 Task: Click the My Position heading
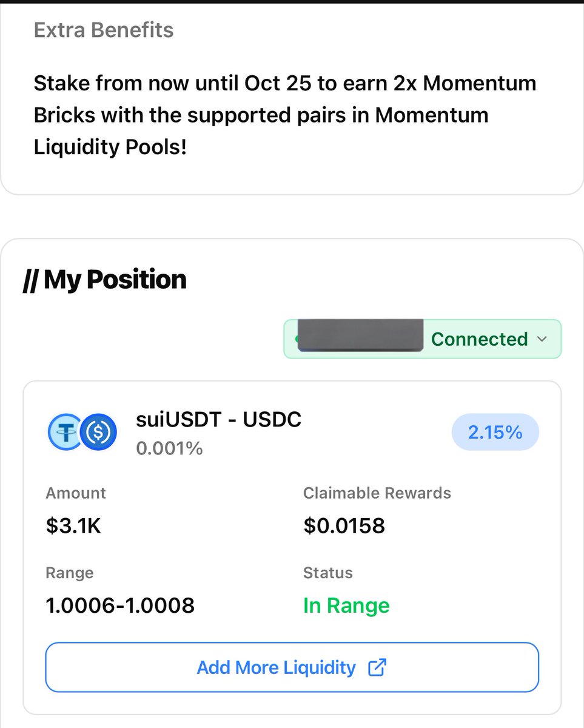[104, 280]
